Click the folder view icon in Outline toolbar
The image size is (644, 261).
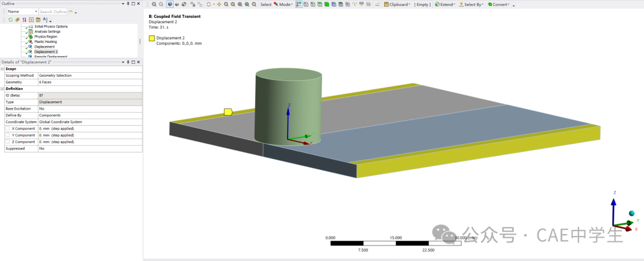tap(38, 20)
